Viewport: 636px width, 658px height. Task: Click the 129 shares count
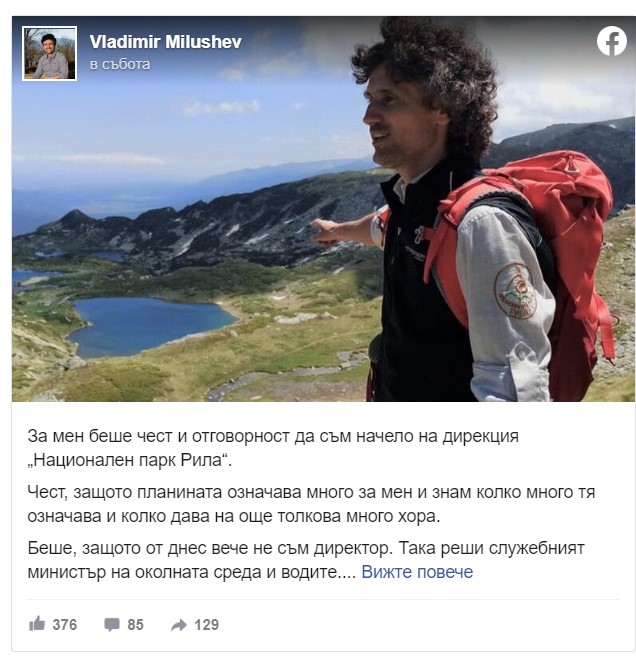(x=206, y=624)
